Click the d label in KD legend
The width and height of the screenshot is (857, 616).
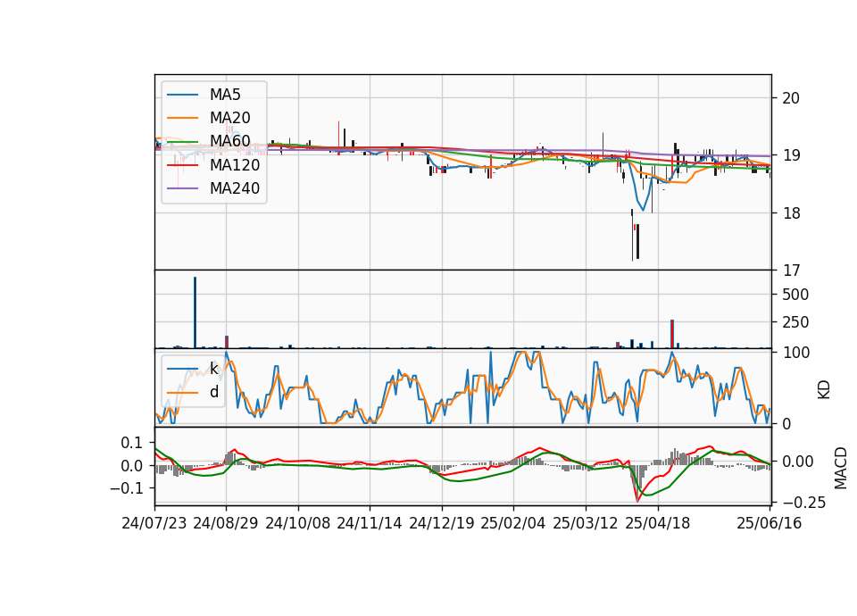[213, 392]
